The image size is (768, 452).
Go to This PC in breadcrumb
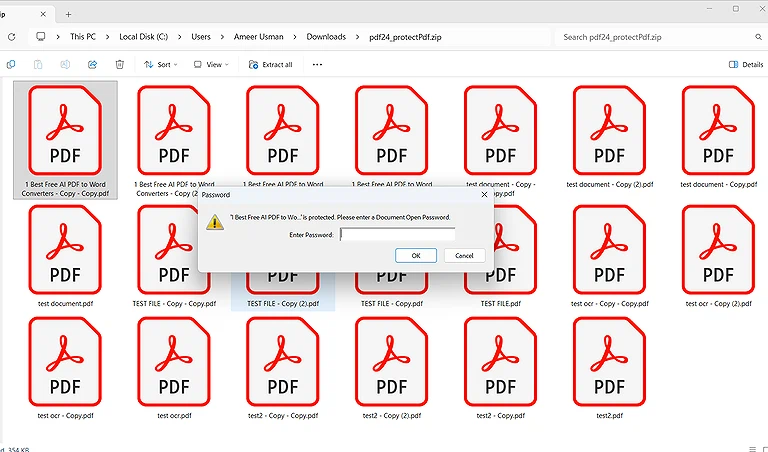pyautogui.click(x=83, y=37)
